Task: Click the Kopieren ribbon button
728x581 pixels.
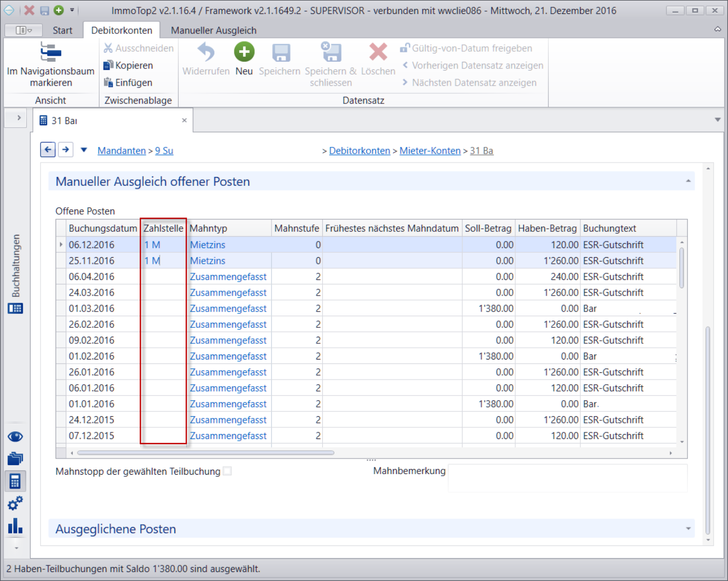Action: 129,66
